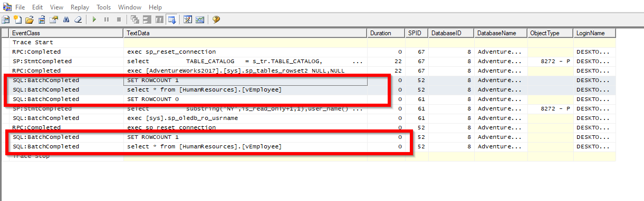The image size is (644, 201).
Task: Launch Performance Monitor from the toolbar
Action: click(200, 19)
